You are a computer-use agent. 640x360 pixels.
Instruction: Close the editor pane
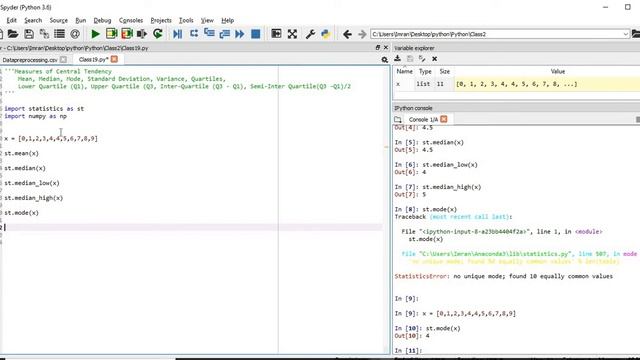pyautogui.click(x=386, y=48)
